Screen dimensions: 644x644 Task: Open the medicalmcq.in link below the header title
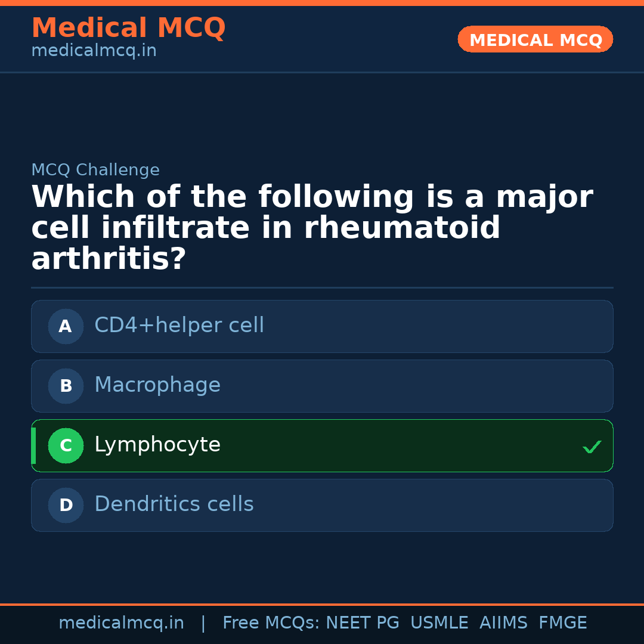pos(94,51)
